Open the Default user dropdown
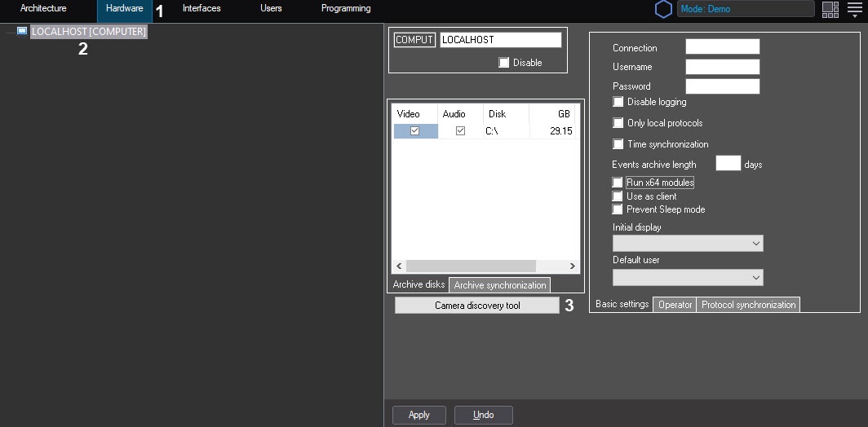 (x=688, y=278)
